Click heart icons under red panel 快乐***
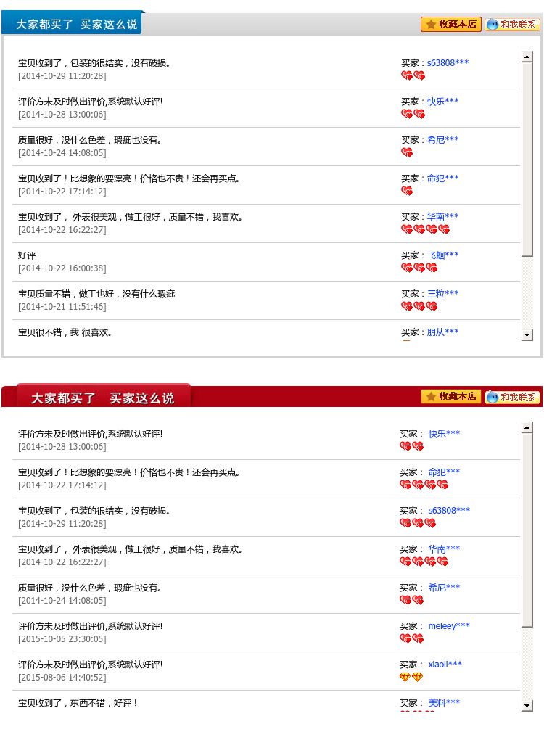 [411, 446]
